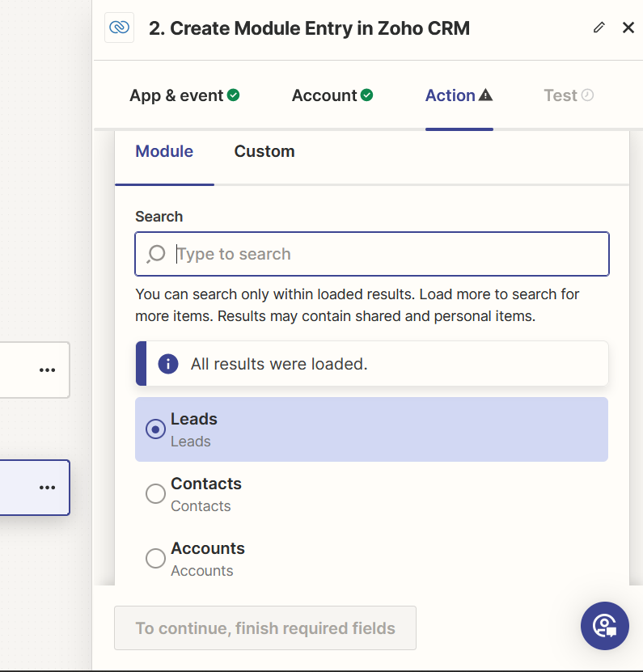Viewport: 643px width, 672px height.
Task: Click the pencil icon to rename step
Action: (599, 28)
